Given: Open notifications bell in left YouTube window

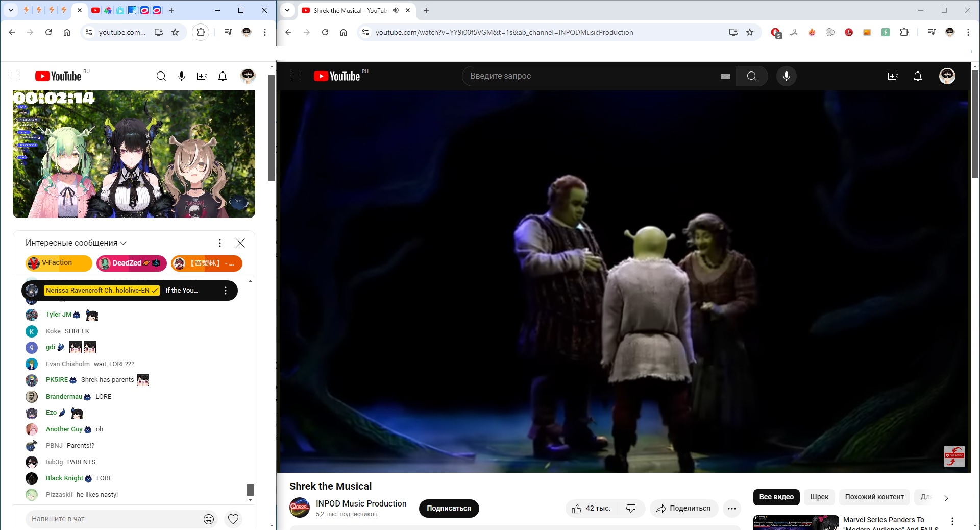Looking at the screenshot, I should pyautogui.click(x=223, y=76).
